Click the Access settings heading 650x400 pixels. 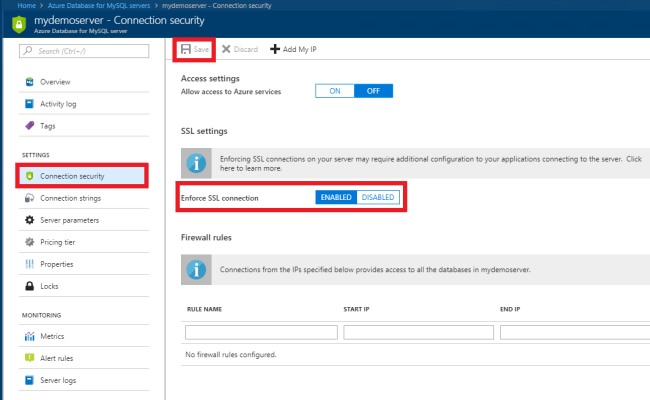point(210,78)
